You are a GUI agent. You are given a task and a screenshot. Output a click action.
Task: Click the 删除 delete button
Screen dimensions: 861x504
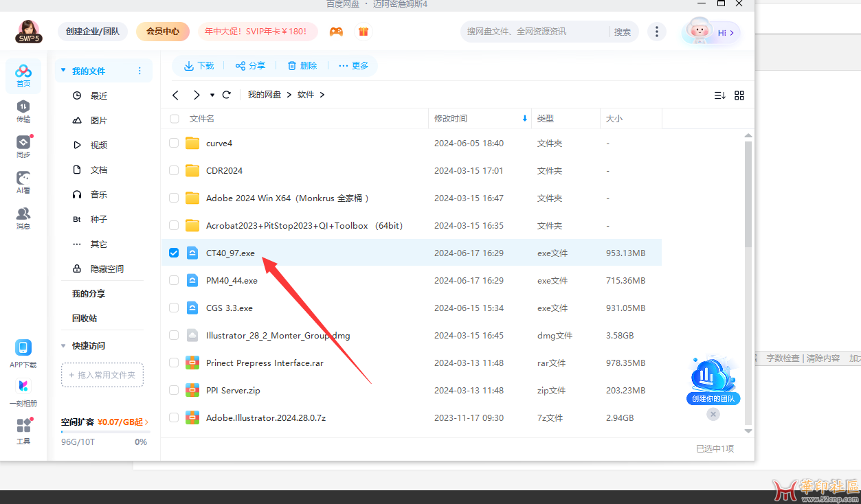[302, 66]
